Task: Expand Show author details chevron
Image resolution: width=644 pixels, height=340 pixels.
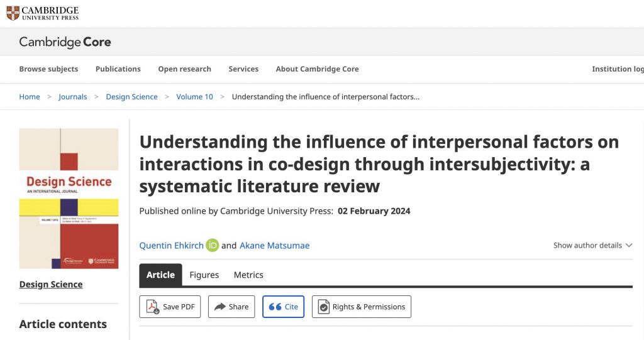Action: point(629,246)
